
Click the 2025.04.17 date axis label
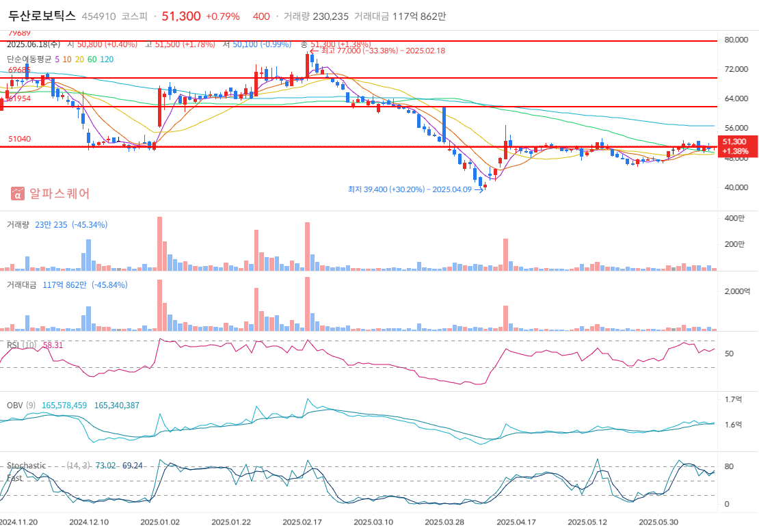click(x=516, y=522)
